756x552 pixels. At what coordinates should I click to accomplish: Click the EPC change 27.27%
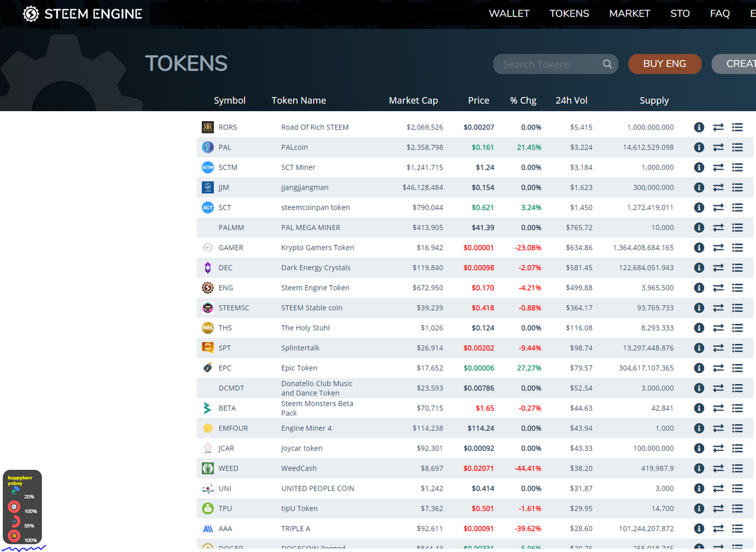pos(529,368)
